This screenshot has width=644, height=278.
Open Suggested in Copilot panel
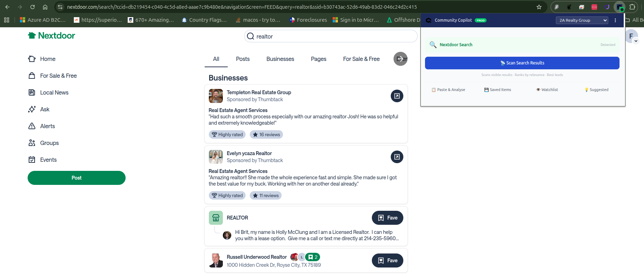point(596,90)
